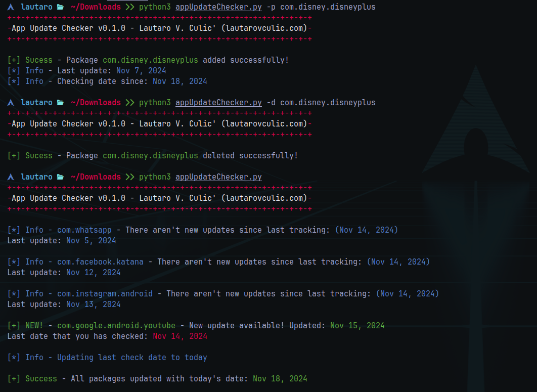Click "lautaro" username in the -p command prompt
The image size is (537, 392).
click(x=36, y=7)
